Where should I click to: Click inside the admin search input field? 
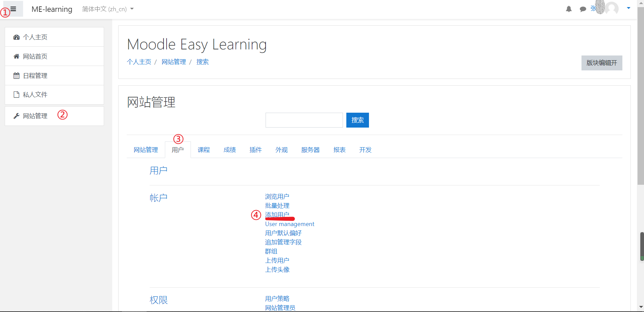coord(304,120)
